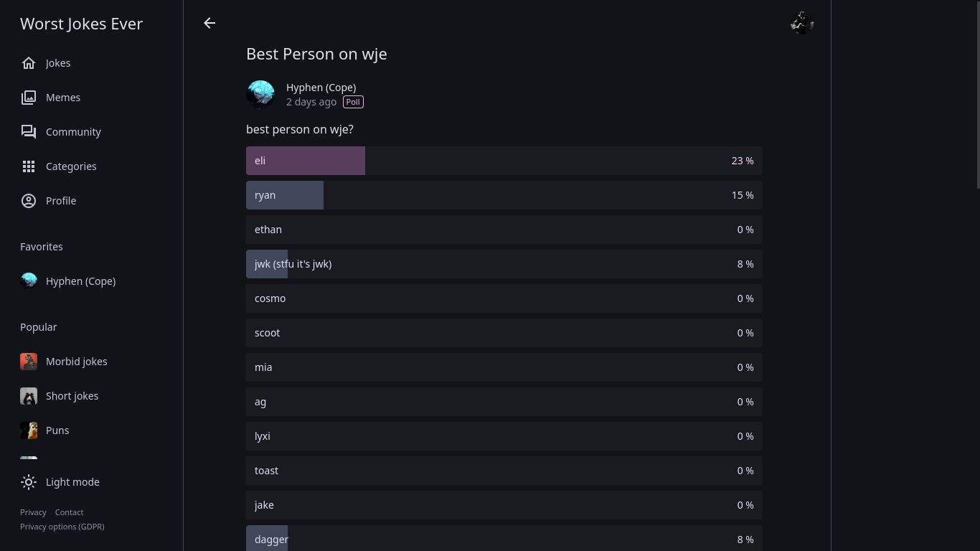Click the user avatar at top right

[801, 23]
